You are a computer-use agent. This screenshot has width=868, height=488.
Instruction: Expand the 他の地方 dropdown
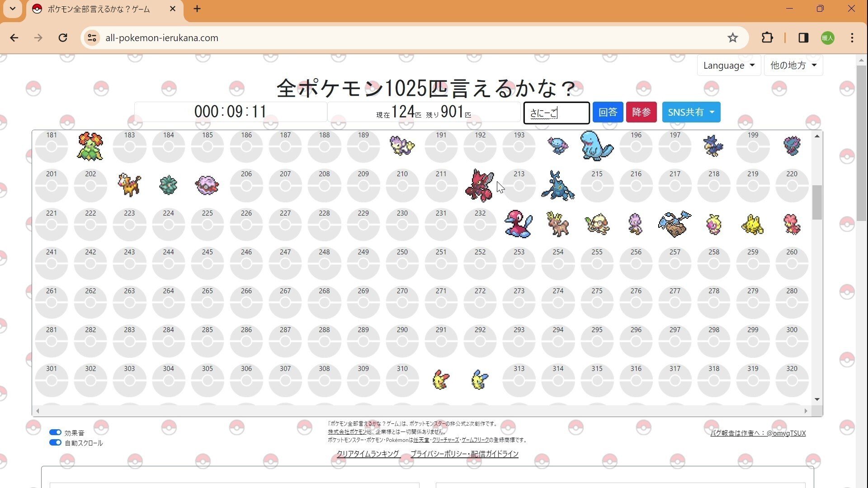(x=793, y=65)
